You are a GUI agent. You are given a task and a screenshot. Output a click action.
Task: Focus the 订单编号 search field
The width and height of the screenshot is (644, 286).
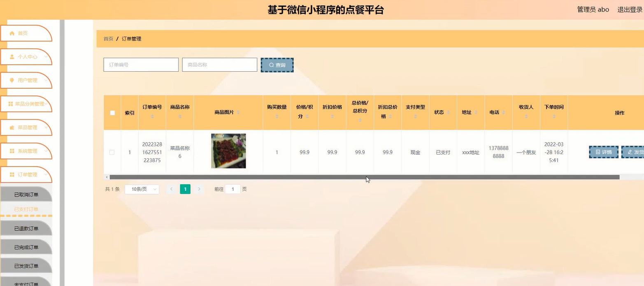coord(141,65)
